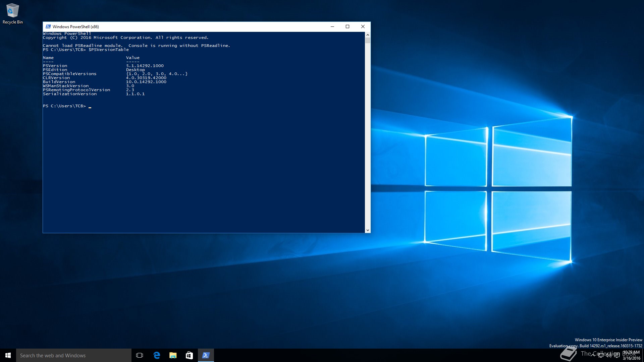
Task: Click the SerializationVersion row name
Action: pyautogui.click(x=70, y=94)
